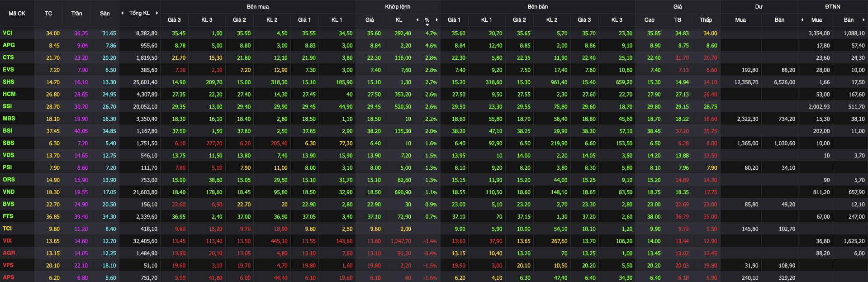
Task: Click Giá 1 header under Bên bán
Action: [x=454, y=20]
